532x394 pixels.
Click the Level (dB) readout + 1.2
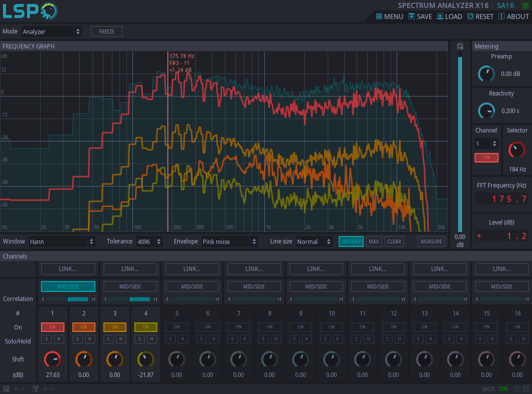(x=502, y=236)
